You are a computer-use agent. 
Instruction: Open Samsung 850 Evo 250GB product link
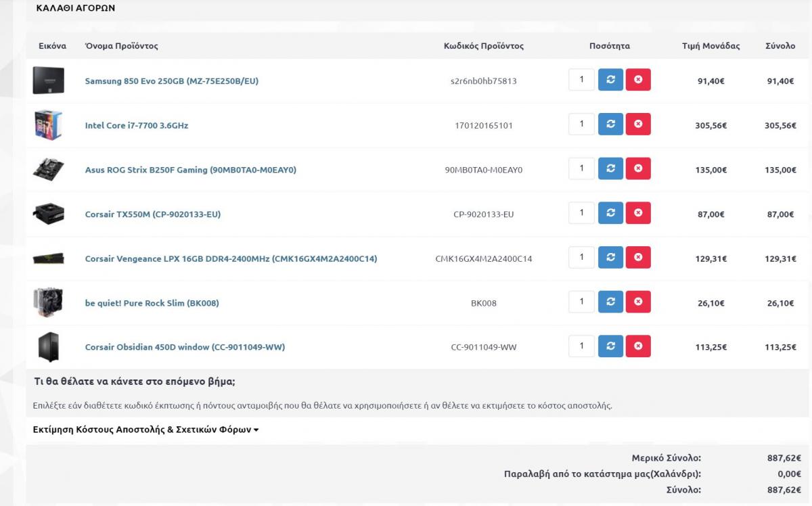[172, 81]
